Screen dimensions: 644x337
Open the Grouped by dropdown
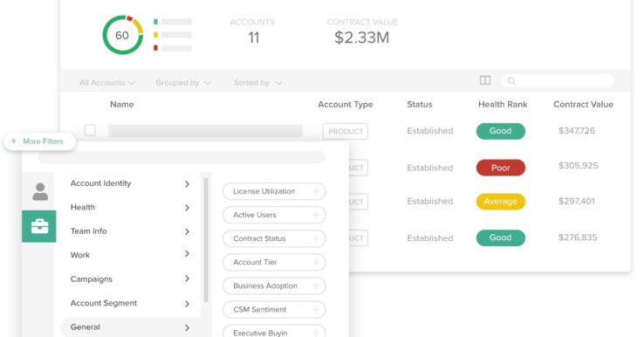tap(183, 83)
